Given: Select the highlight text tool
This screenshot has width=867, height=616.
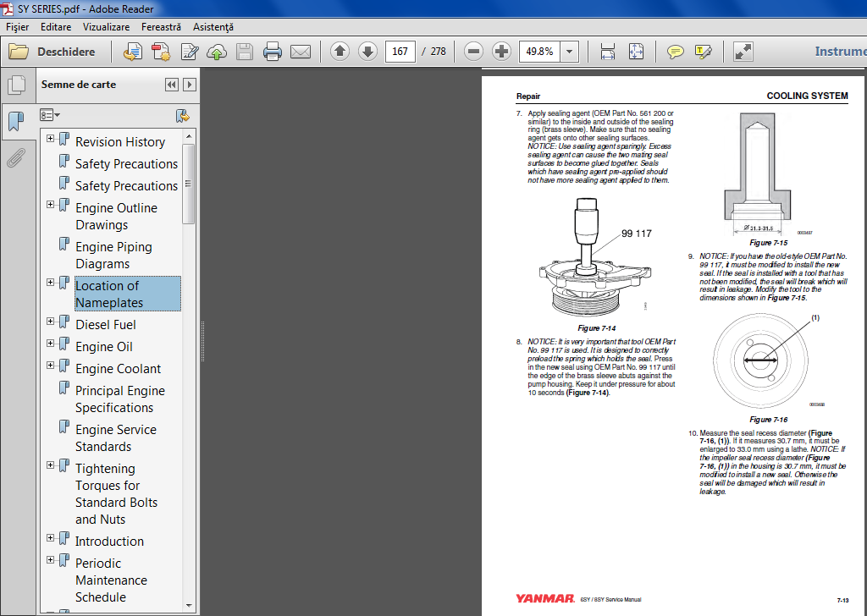Looking at the screenshot, I should 703,52.
